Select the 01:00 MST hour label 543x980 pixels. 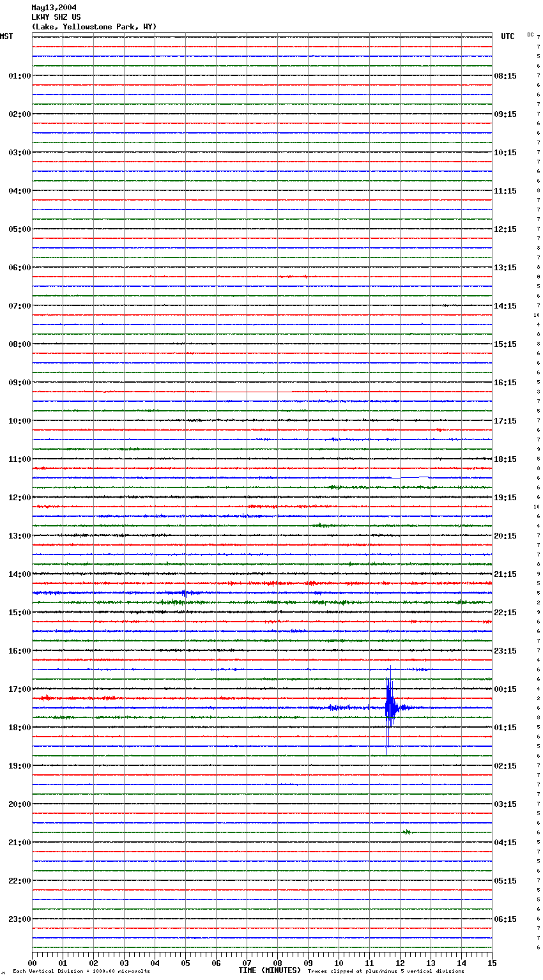tap(20, 76)
